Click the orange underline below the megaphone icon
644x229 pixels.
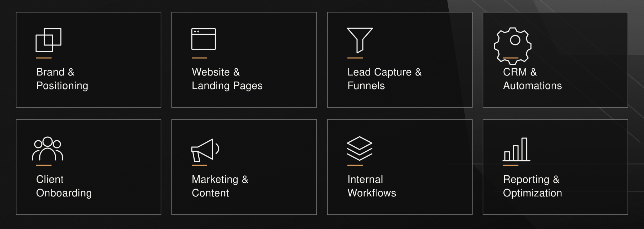(199, 165)
